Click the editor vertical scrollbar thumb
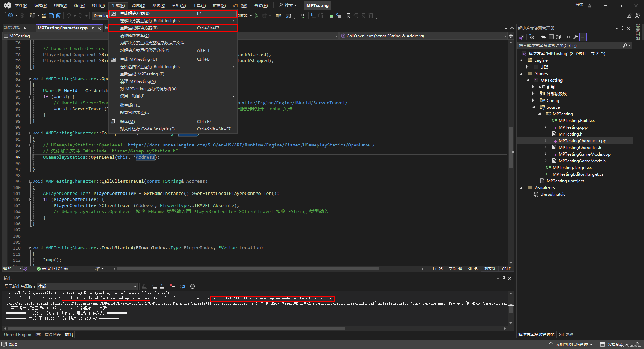644x349 pixels. (x=511, y=148)
